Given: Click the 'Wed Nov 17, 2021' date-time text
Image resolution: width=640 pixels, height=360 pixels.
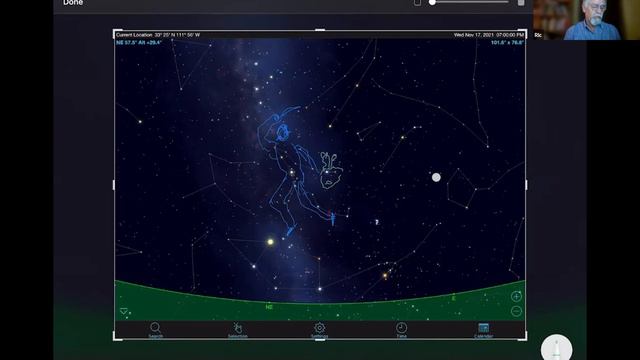Looking at the screenshot, I should pyautogui.click(x=489, y=35).
